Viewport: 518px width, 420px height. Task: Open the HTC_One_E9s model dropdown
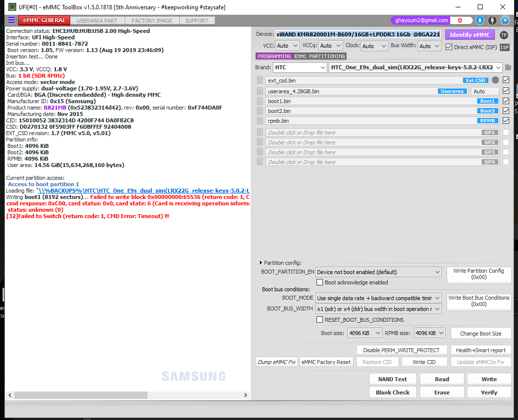416,67
